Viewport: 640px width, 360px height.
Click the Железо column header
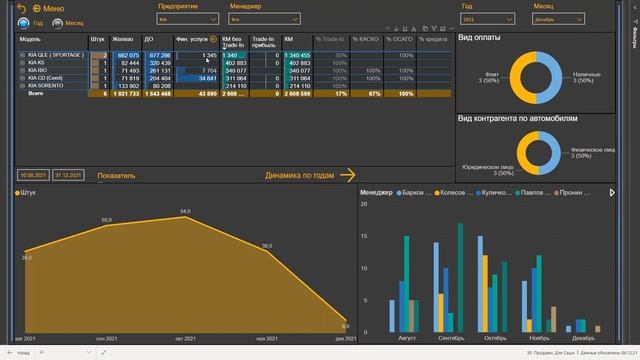click(x=123, y=40)
